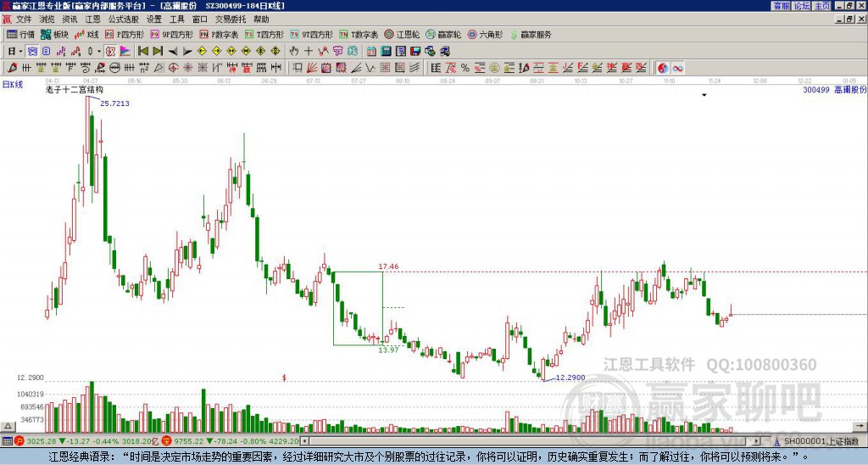
Task: Open the T数字表 tool
Action: (359, 34)
